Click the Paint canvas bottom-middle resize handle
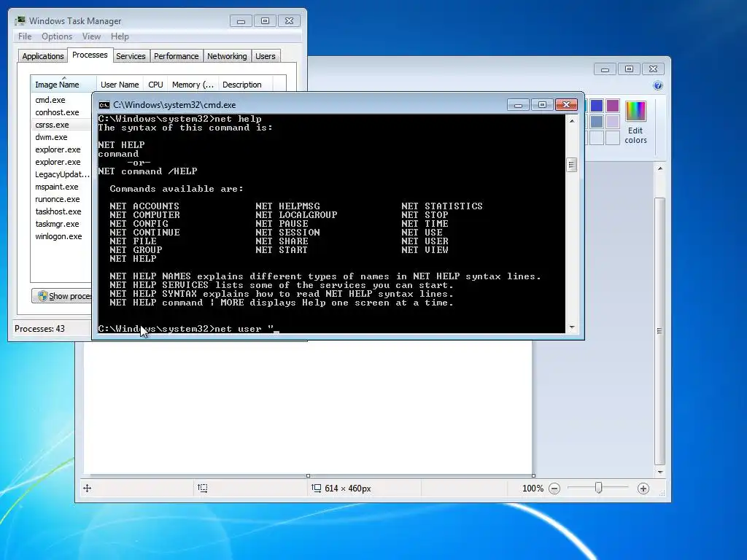The width and height of the screenshot is (747, 560). [x=309, y=475]
